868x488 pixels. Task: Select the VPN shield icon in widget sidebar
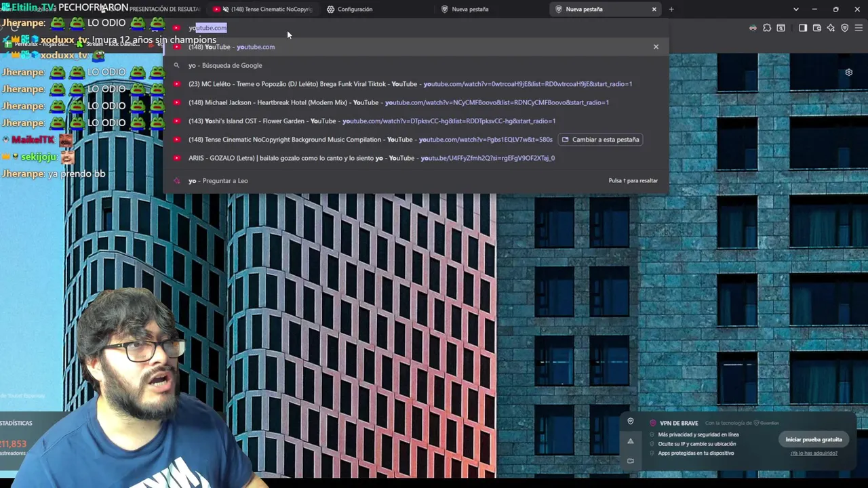[x=631, y=422]
